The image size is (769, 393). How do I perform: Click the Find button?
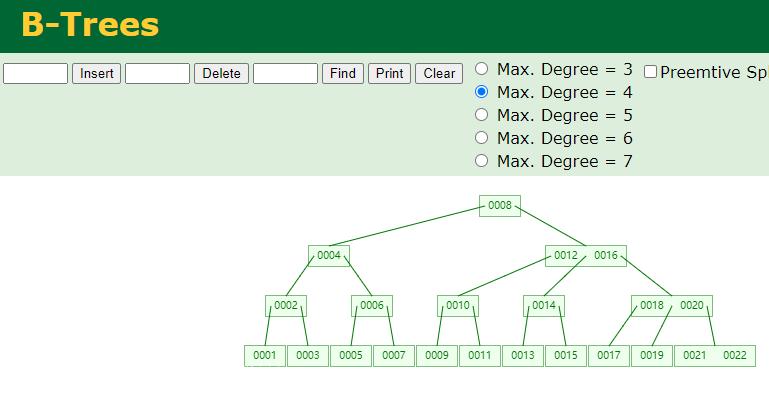point(343,74)
